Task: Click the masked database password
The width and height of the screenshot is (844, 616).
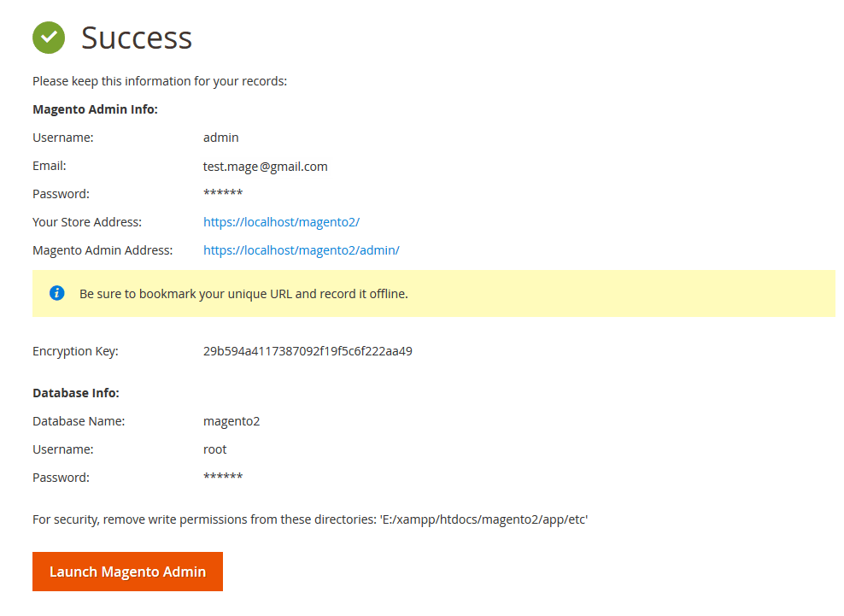Action: [222, 478]
